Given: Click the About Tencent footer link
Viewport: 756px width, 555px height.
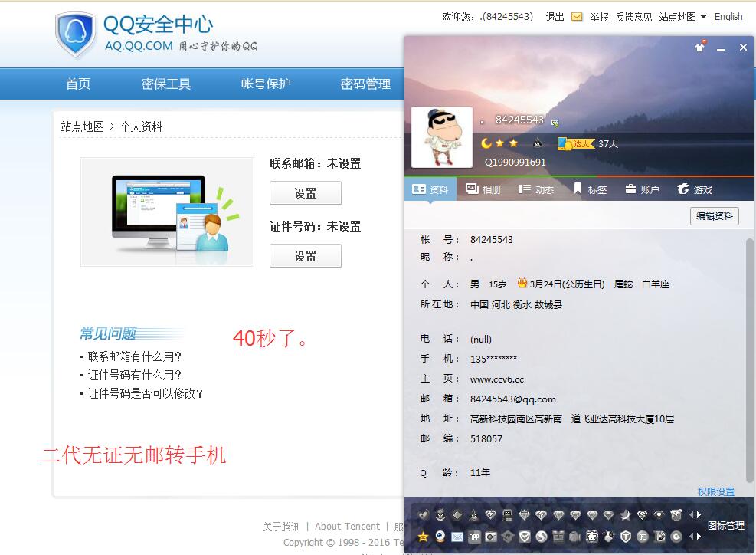Looking at the screenshot, I should [x=347, y=526].
